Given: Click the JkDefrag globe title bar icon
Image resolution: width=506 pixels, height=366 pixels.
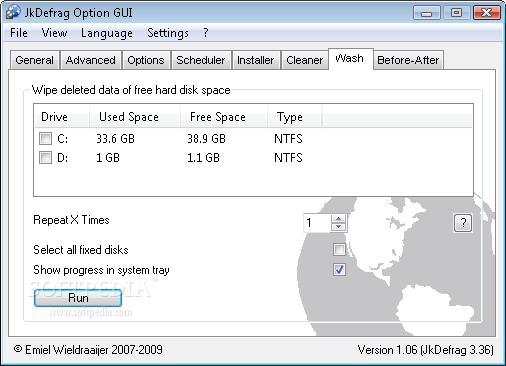Looking at the screenshot, I should (x=13, y=13).
